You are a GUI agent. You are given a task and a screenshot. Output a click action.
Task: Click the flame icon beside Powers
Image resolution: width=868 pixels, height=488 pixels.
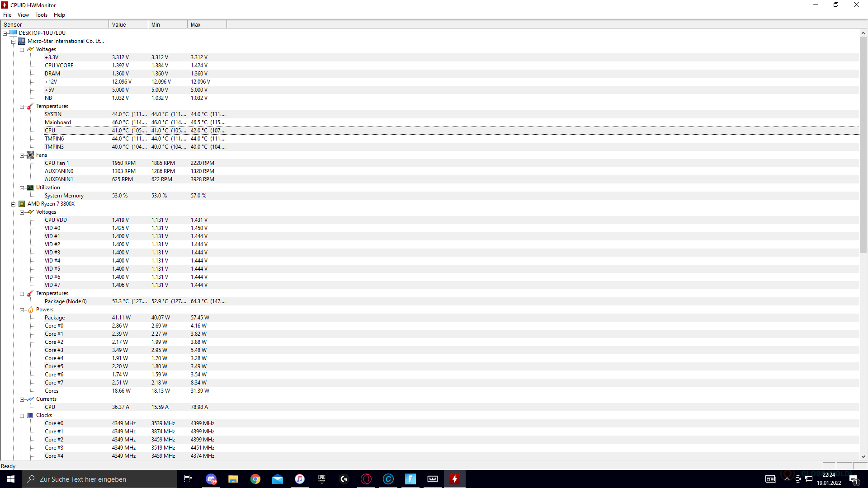pos(30,310)
